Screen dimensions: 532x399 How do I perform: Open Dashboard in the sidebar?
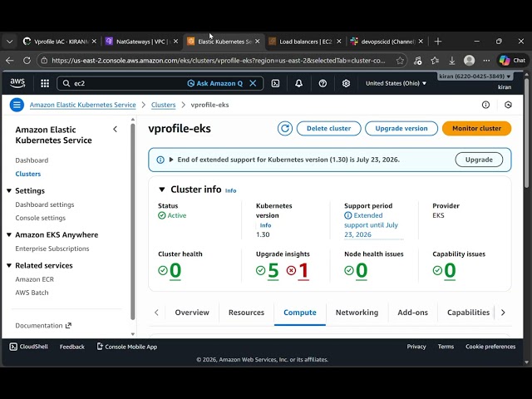pyautogui.click(x=32, y=160)
